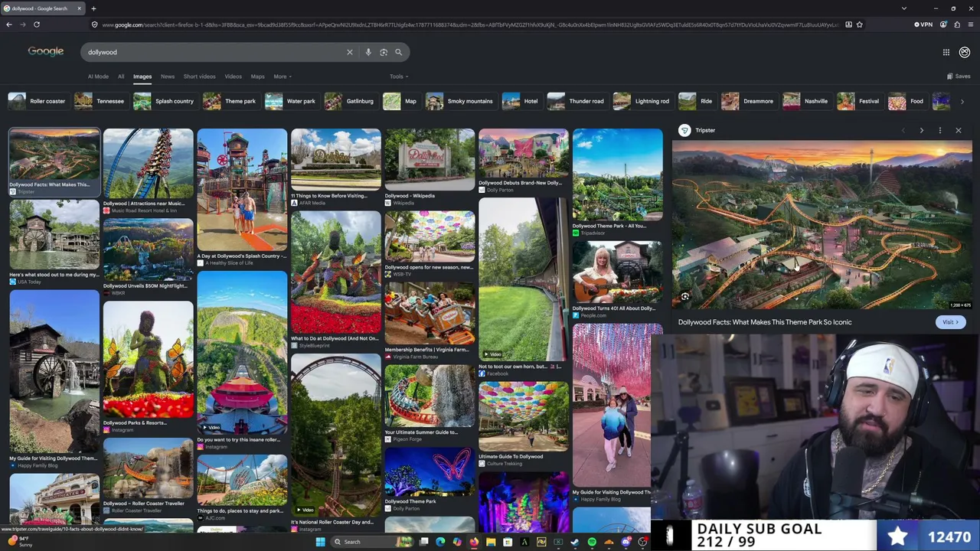980x551 pixels.
Task: Switch to the News tab
Action: [x=168, y=77]
